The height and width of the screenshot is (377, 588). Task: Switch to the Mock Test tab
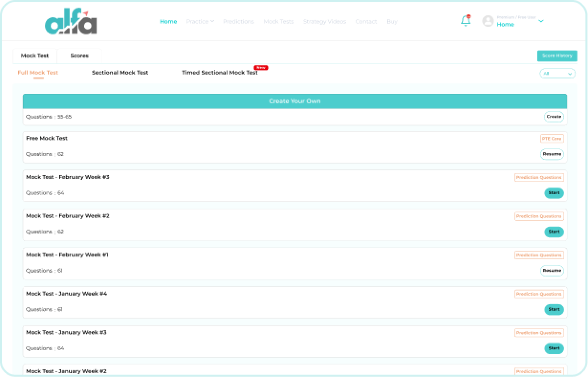(x=35, y=55)
